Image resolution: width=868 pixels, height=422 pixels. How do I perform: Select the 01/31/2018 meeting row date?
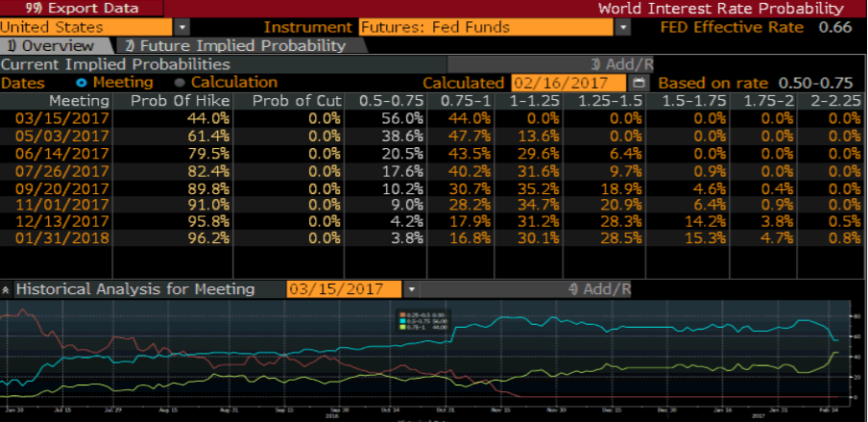click(x=62, y=238)
